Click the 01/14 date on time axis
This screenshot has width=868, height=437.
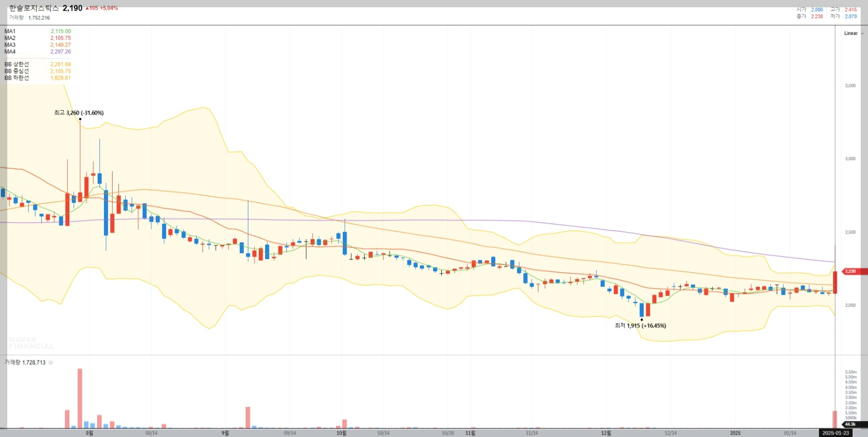coord(790,433)
